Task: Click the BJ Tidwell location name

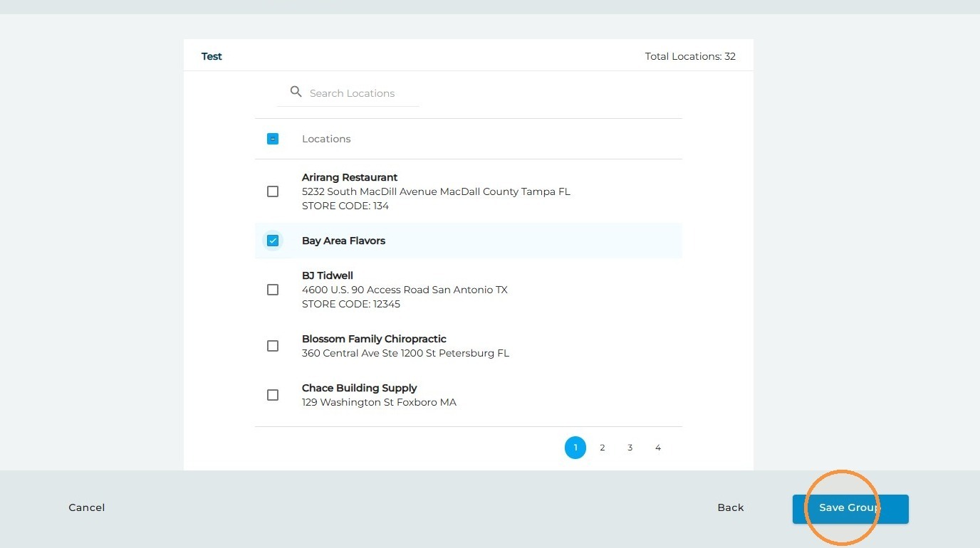Action: point(328,275)
